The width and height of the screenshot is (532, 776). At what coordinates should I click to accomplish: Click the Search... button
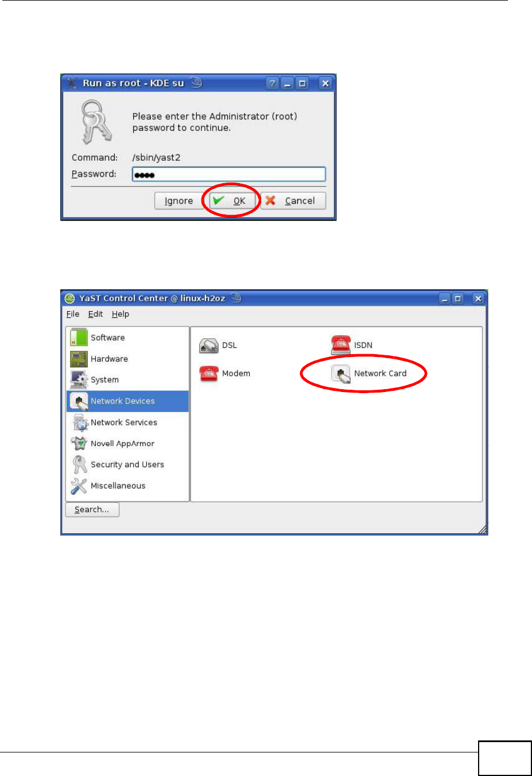92,510
